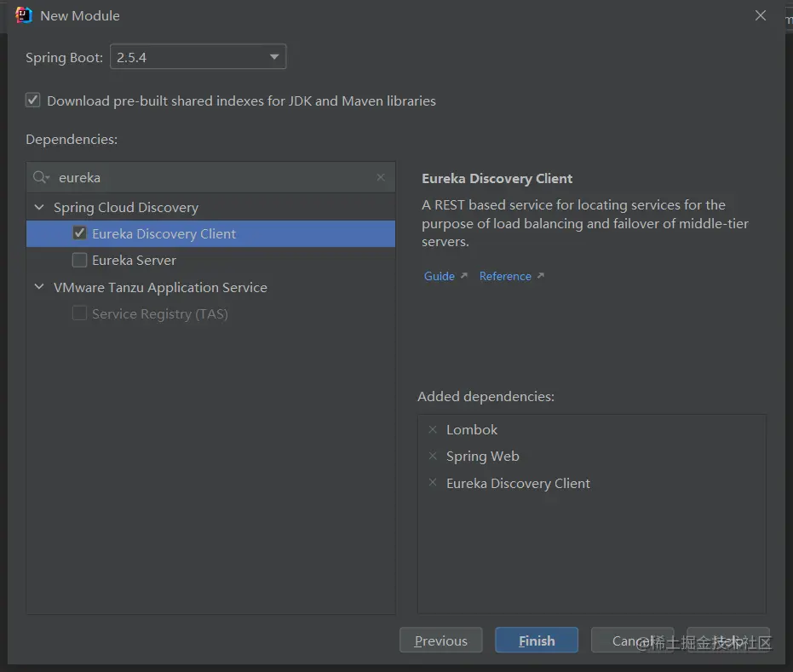The image size is (793, 672).
Task: Remove Eureka Discovery Client from added list
Action: click(x=433, y=483)
